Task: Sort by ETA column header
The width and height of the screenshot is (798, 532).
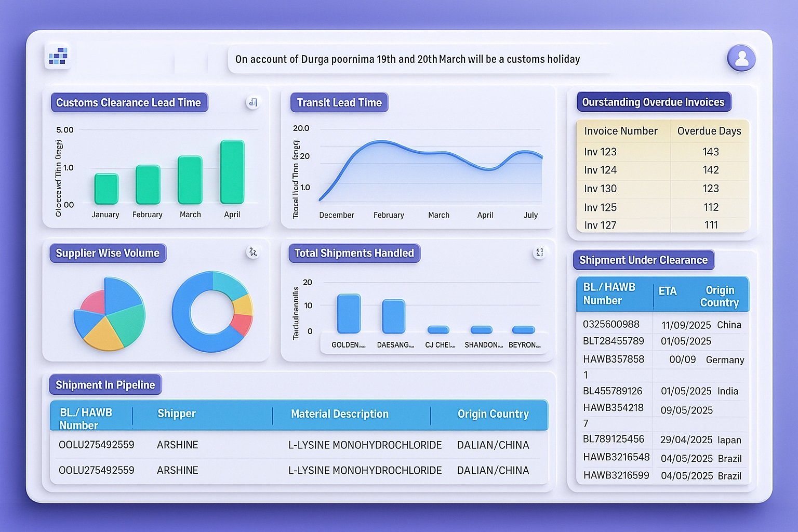Action: click(x=668, y=291)
